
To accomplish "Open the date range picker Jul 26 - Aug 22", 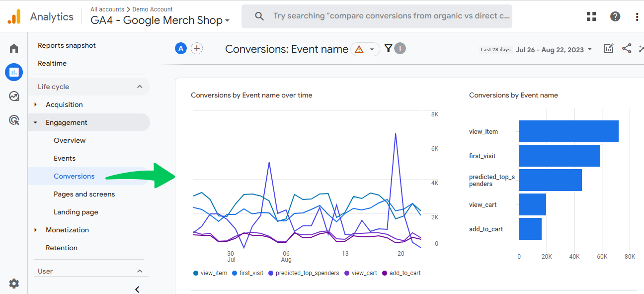I will click(554, 49).
